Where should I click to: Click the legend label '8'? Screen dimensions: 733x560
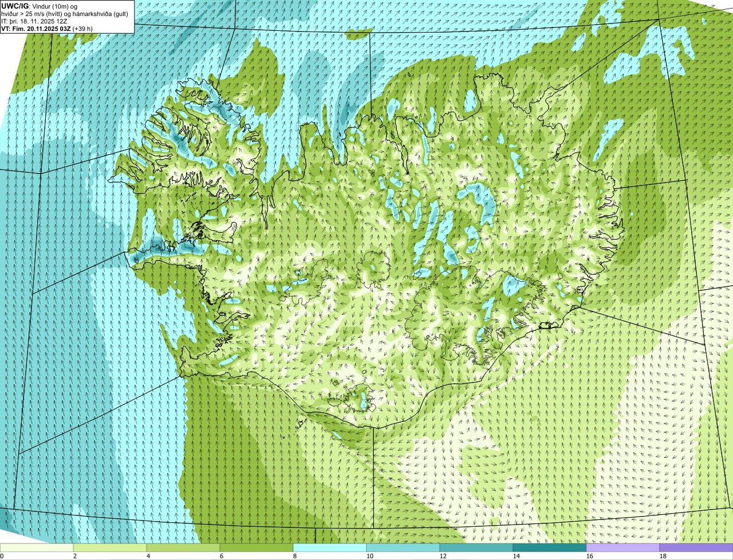pos(295,556)
